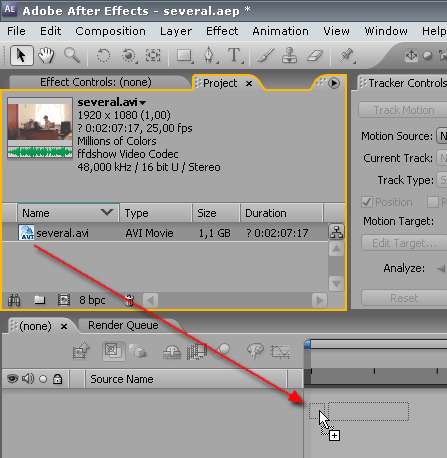Open the Comp Flowchart timeline icon
The height and width of the screenshot is (458, 447).
[81, 351]
